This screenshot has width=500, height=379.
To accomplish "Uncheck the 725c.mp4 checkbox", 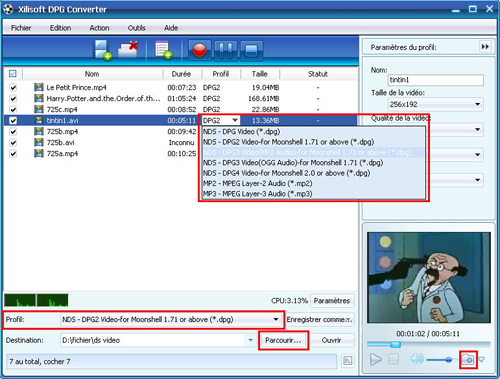I will [13, 110].
